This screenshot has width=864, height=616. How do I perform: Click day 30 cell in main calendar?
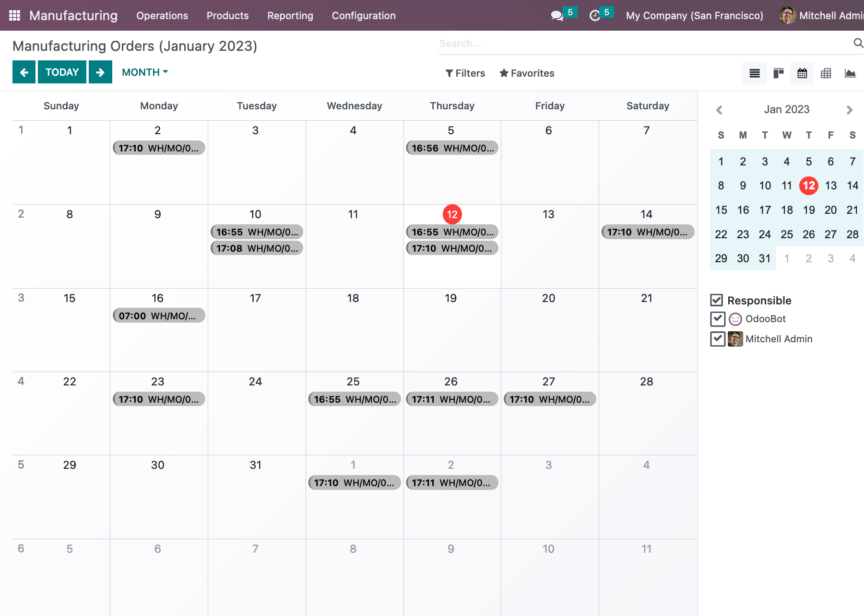pos(159,497)
